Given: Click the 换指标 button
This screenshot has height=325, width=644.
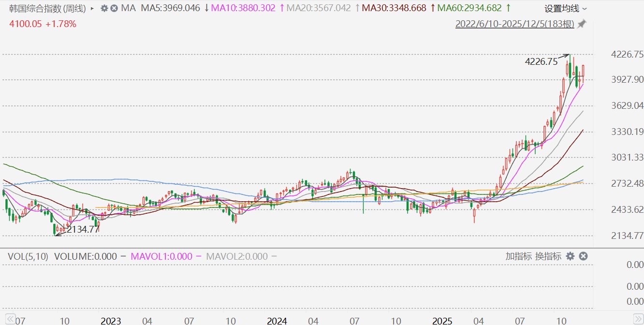Looking at the screenshot, I should click(548, 256).
